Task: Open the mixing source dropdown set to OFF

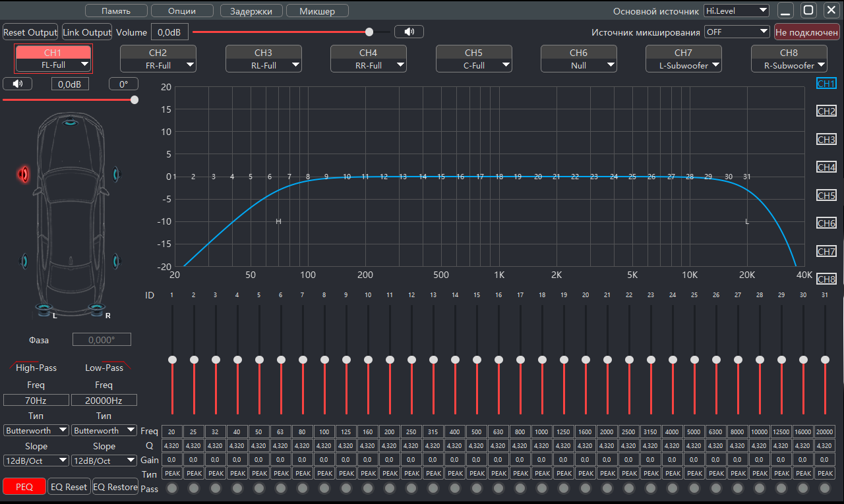Action: pyautogui.click(x=737, y=31)
